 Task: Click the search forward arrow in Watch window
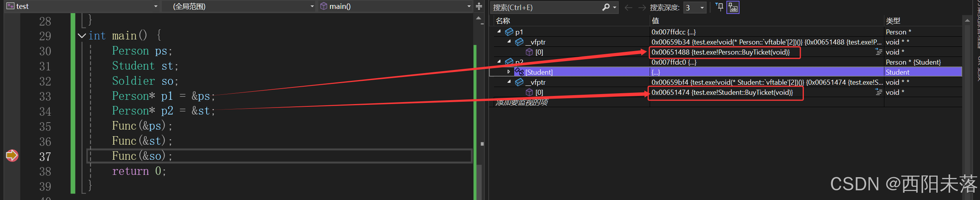[642, 7]
